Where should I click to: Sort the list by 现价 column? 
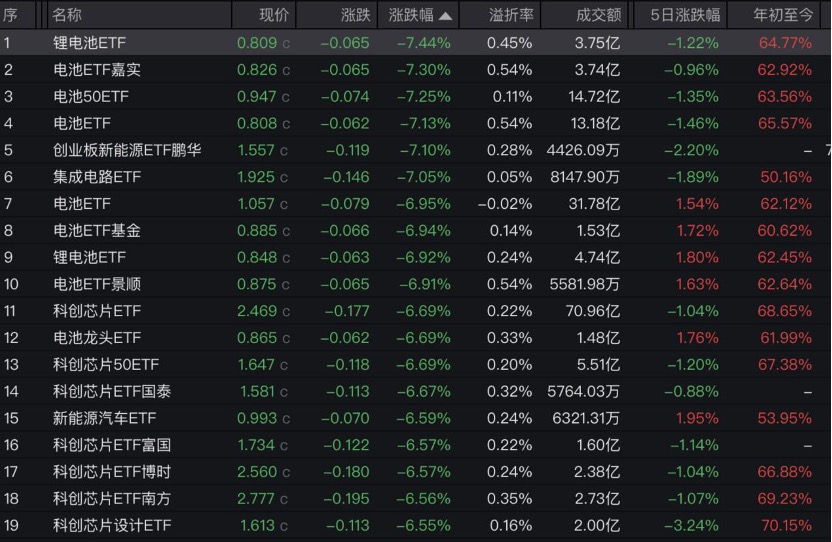[273, 15]
